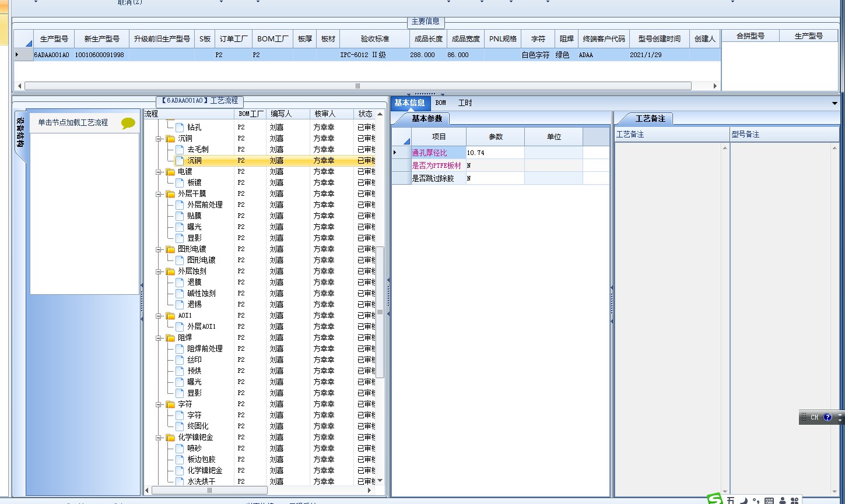This screenshot has height=504, width=845.
Task: Click document icon beside 喷砂
Action: click(180, 449)
